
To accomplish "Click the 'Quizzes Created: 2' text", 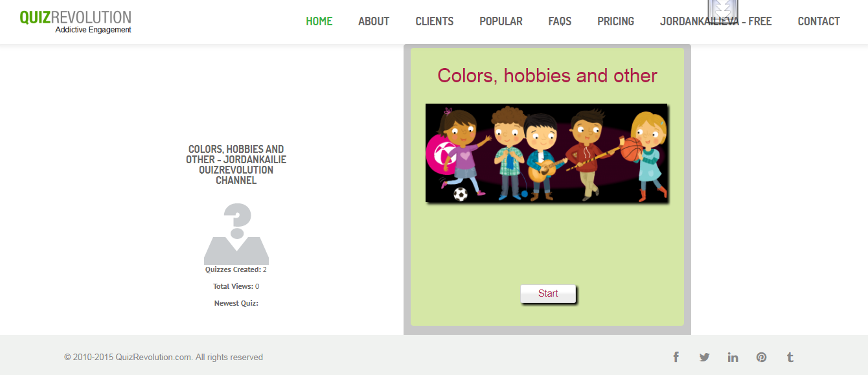I will click(236, 269).
